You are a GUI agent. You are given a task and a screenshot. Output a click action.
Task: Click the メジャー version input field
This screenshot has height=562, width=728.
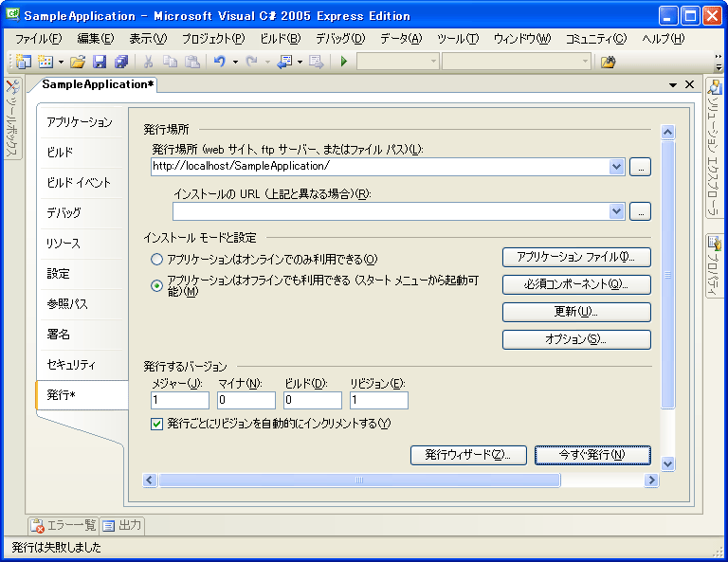click(x=180, y=400)
